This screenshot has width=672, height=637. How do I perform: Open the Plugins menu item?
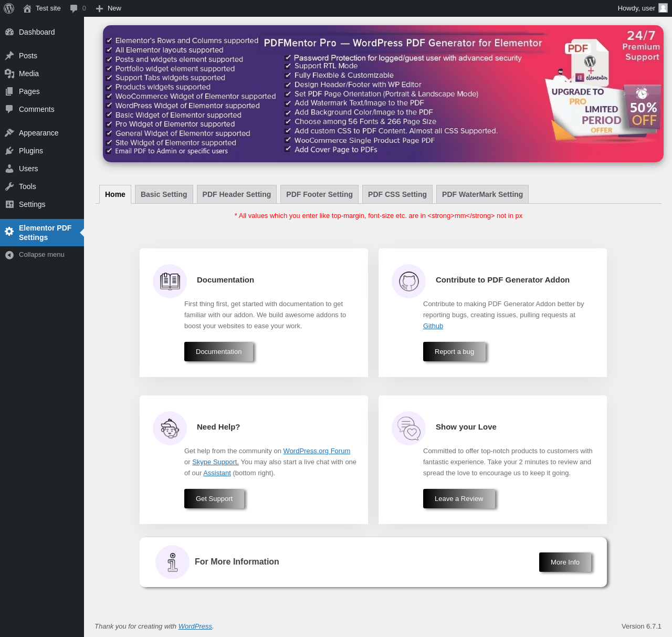coord(42,151)
